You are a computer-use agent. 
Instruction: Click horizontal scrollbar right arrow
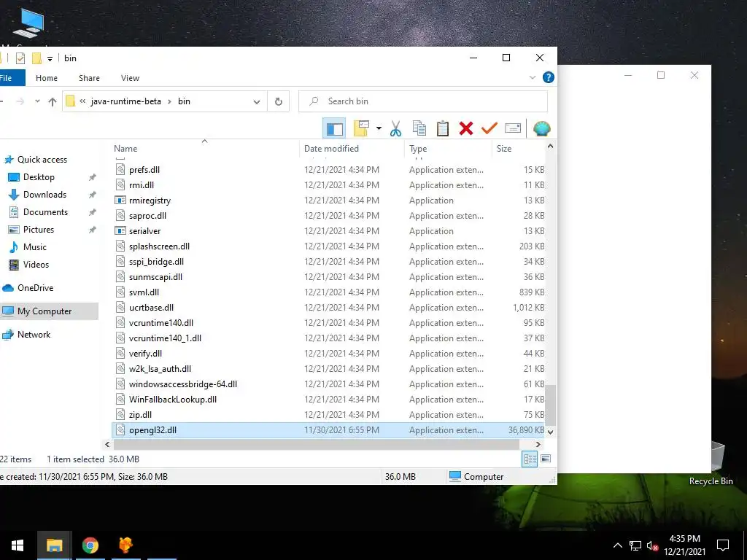coord(538,445)
